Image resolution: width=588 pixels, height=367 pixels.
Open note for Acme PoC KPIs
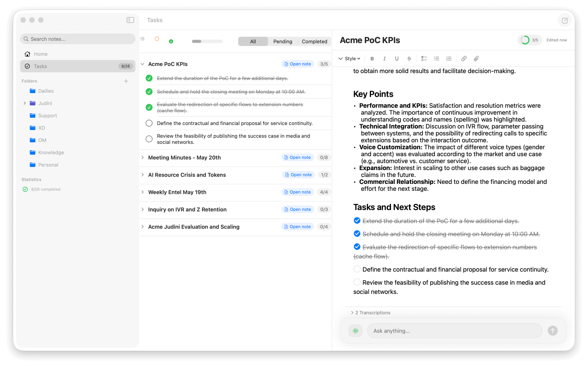pos(297,64)
